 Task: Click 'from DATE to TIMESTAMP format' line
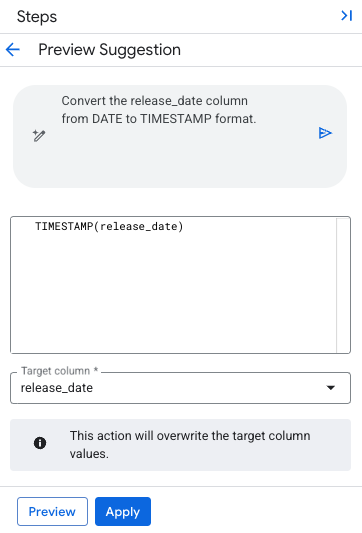click(159, 119)
